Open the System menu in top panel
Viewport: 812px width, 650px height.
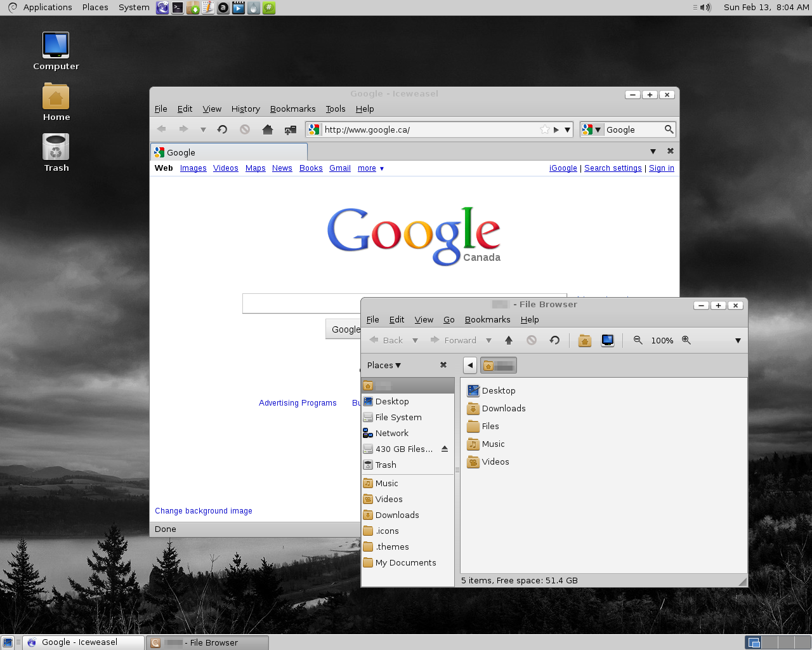point(134,8)
